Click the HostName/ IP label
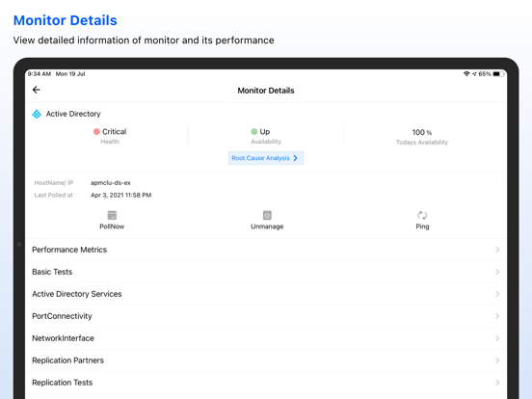Viewport: 532px width, 399px height. pyautogui.click(x=54, y=183)
